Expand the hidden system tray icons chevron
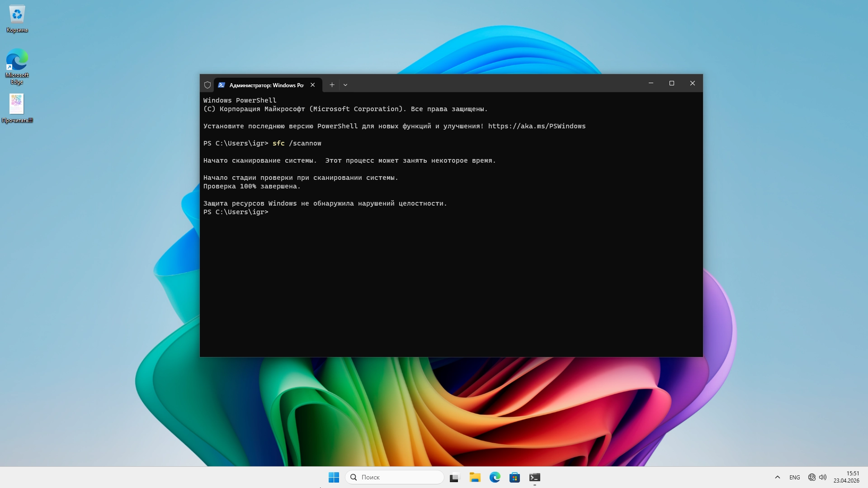 point(778,477)
